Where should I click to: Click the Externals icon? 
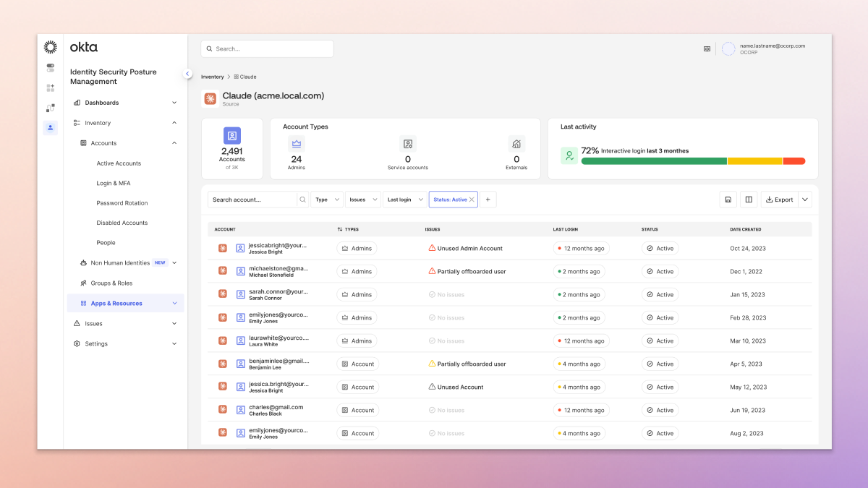(516, 144)
